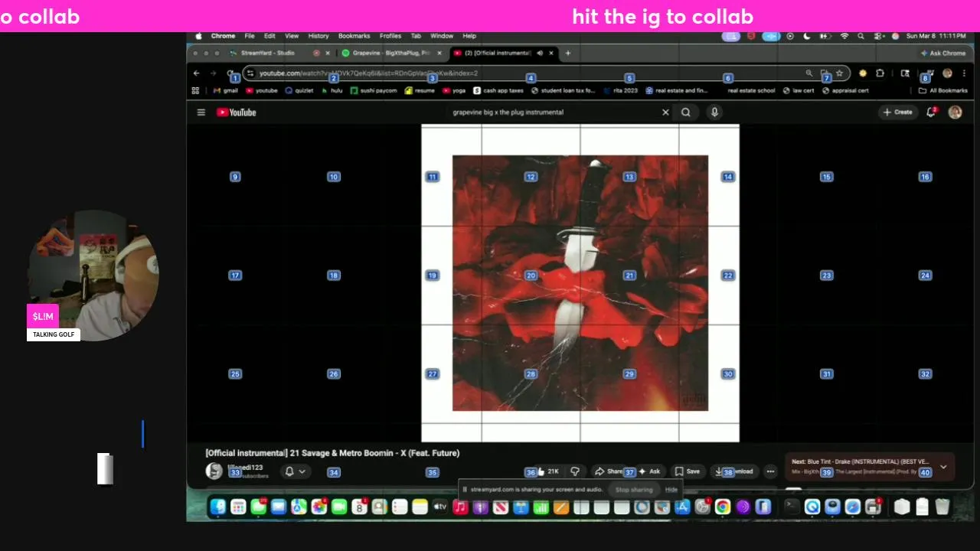Image resolution: width=980 pixels, height=551 pixels.
Task: Click the YouTube Create button
Action: pyautogui.click(x=898, y=112)
